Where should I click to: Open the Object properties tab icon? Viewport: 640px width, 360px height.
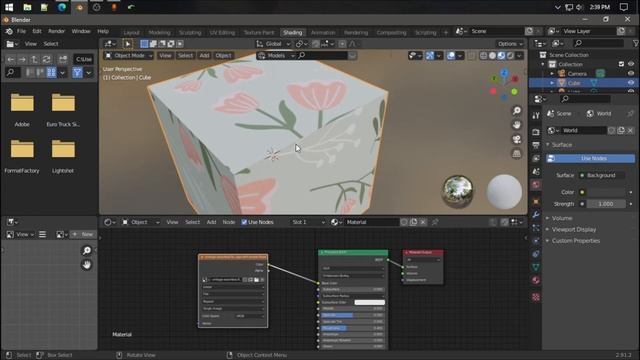point(536,202)
